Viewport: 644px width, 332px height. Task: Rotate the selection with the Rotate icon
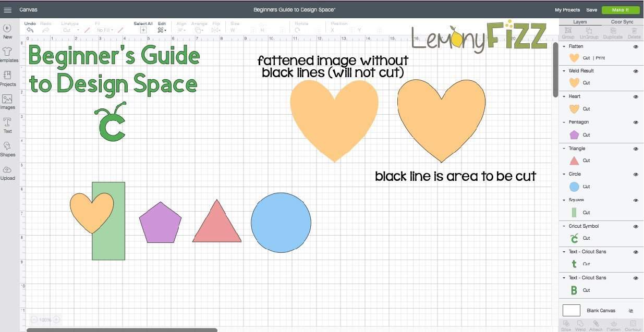[298, 30]
